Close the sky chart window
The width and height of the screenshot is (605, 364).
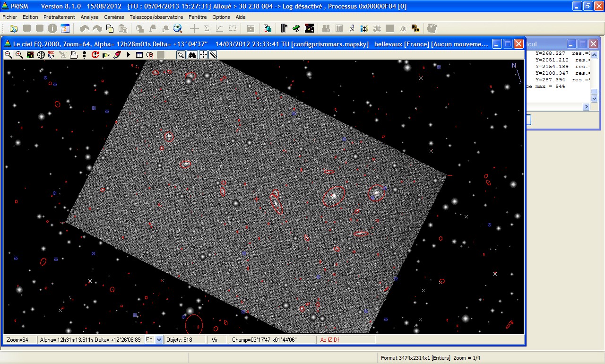[x=519, y=44]
